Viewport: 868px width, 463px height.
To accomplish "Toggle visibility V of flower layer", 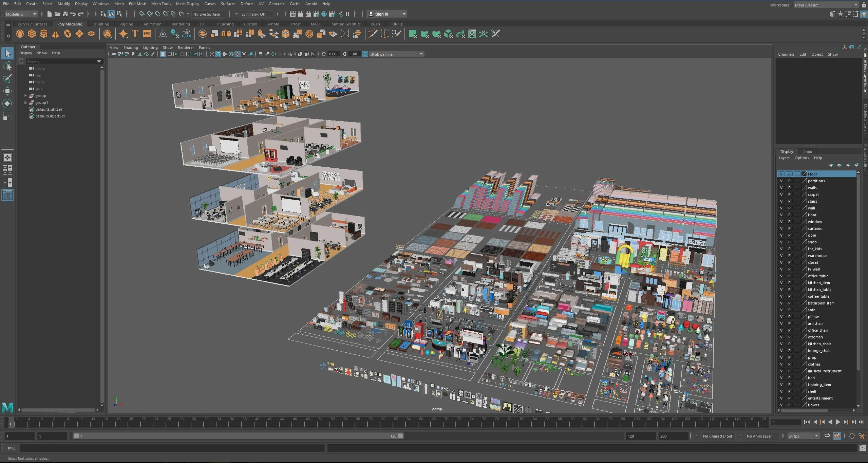I will pos(781,405).
